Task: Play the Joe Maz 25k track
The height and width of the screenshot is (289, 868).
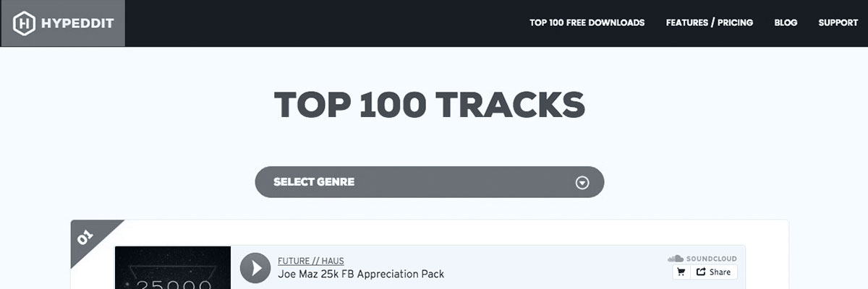Action: [255, 267]
